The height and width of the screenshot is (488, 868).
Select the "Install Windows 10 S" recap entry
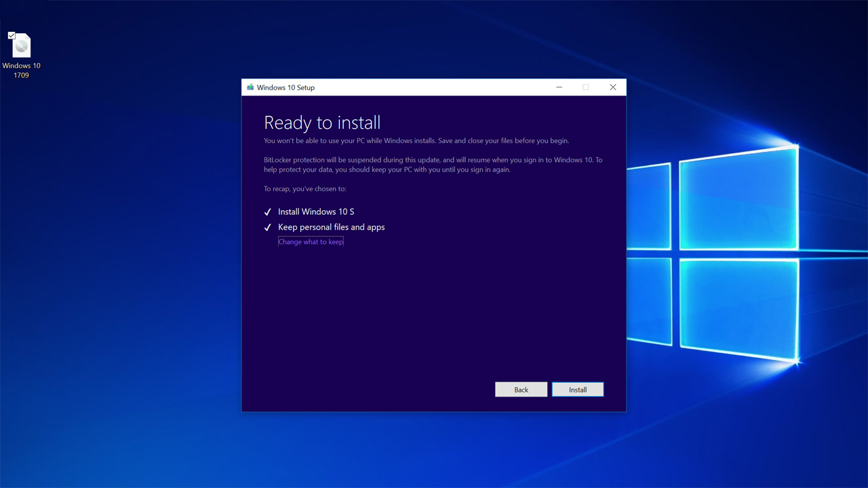[x=315, y=211]
